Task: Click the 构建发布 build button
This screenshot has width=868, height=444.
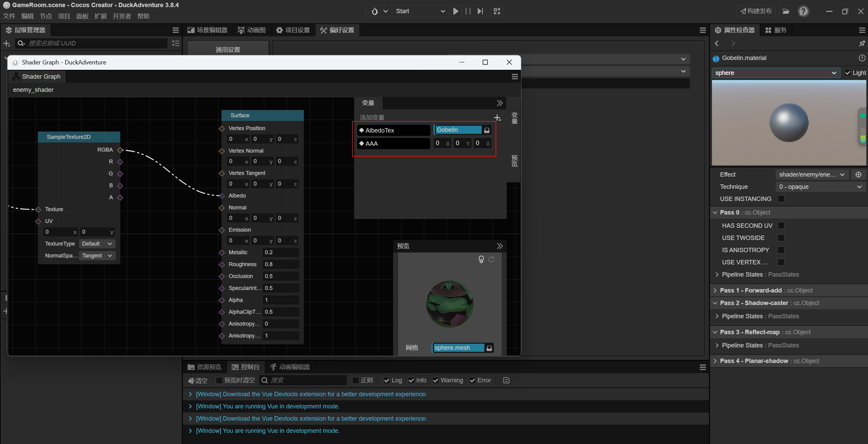Action: 756,11
